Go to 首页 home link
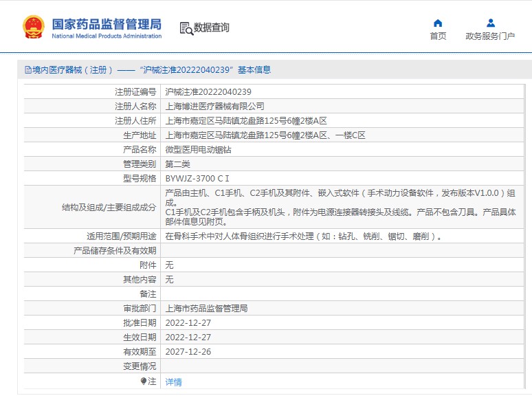The height and width of the screenshot is (398, 532). 438,36
